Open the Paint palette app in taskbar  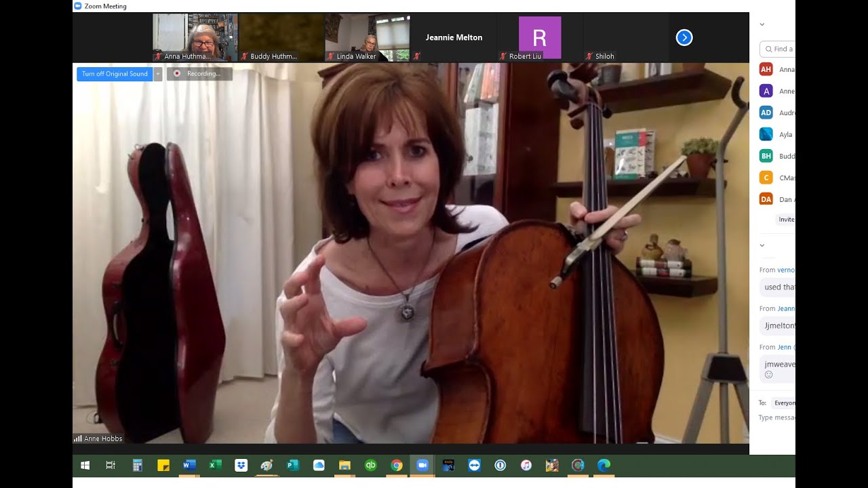[x=267, y=465]
